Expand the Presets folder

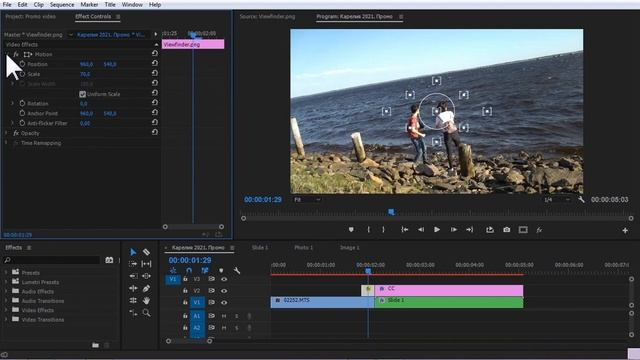6,272
